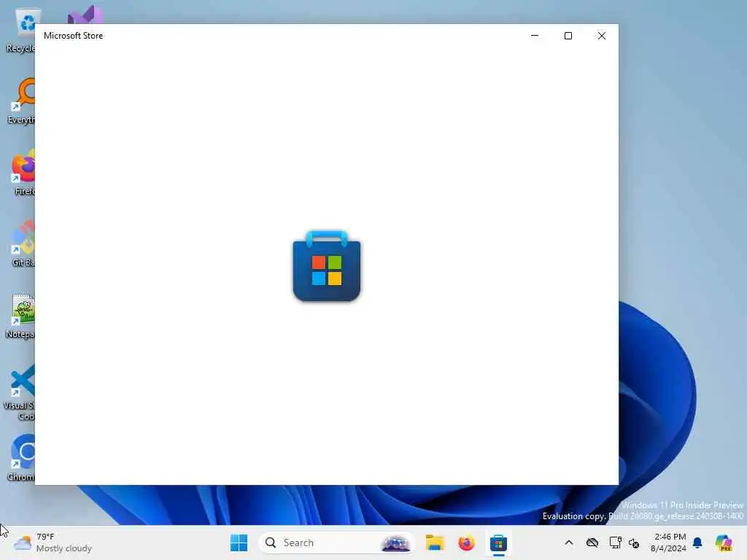Viewport: 747px width, 560px height.
Task: Click the taskbar Search box
Action: pyautogui.click(x=336, y=542)
